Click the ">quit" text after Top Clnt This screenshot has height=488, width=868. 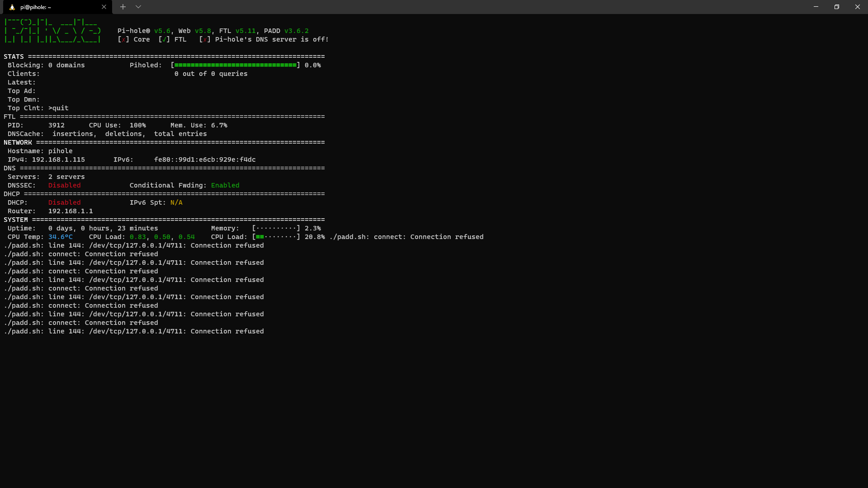coord(58,108)
